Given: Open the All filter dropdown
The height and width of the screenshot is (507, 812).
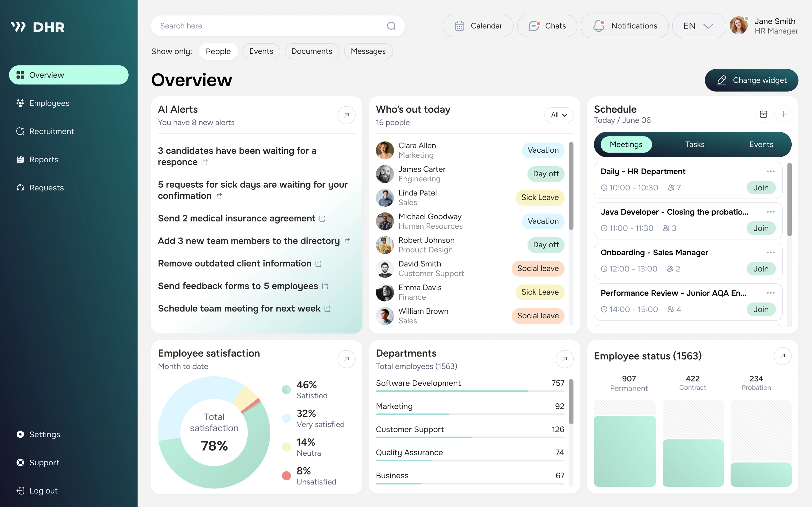Looking at the screenshot, I should (x=559, y=115).
